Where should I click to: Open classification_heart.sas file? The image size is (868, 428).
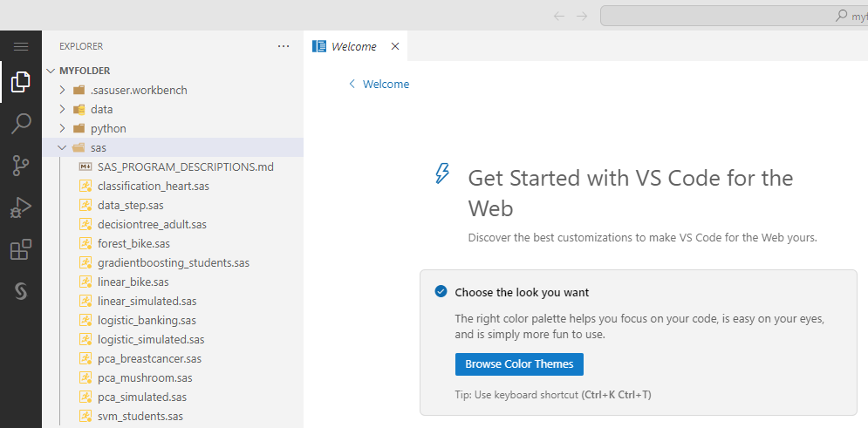click(x=153, y=186)
